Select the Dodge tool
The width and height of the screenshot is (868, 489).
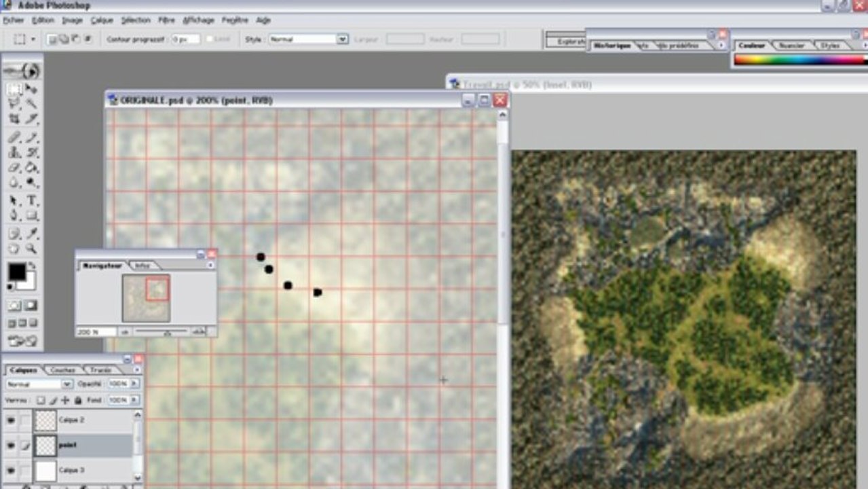[31, 182]
